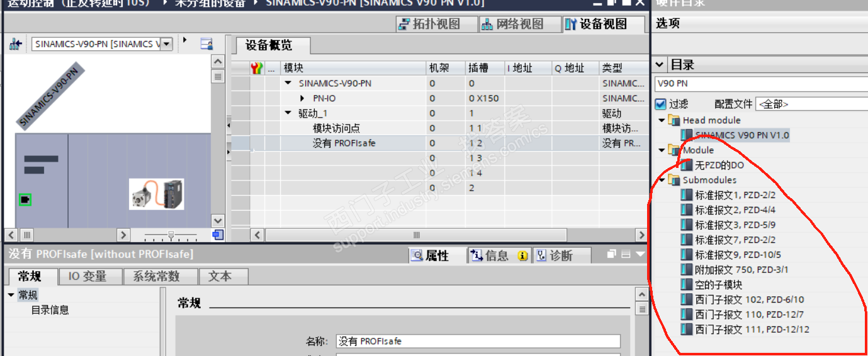
Task: Collapse the Module folder
Action: [662, 150]
